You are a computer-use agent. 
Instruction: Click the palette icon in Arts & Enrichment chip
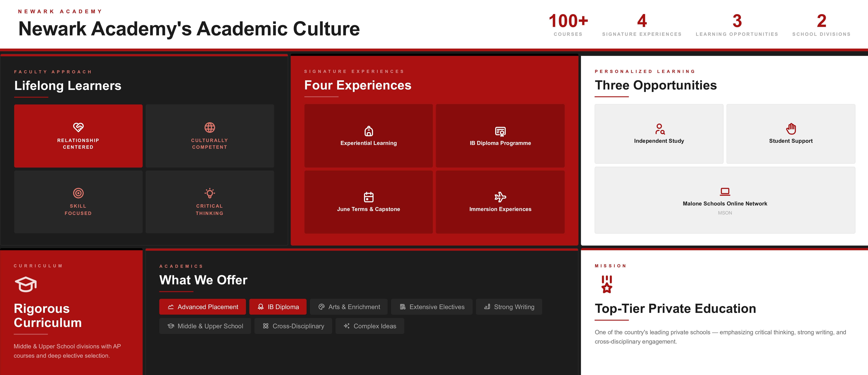tap(321, 307)
